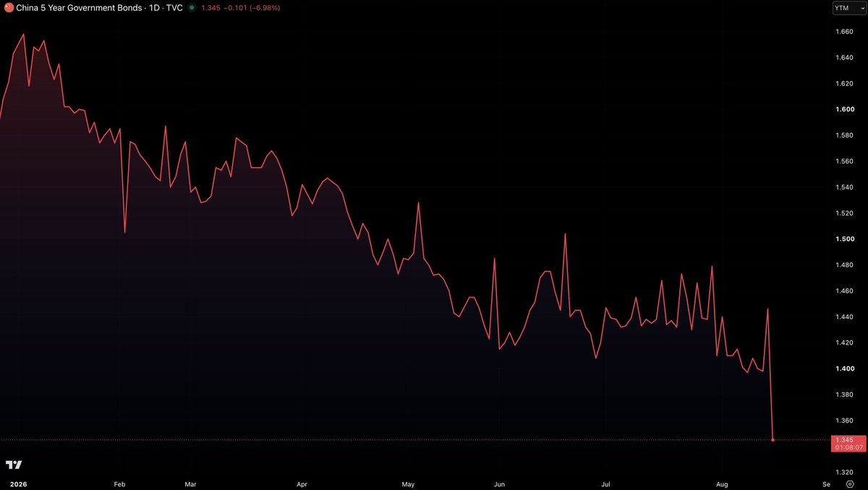868x490 pixels.
Task: Open chart settings hexagon gear icon
Action: coord(848,483)
